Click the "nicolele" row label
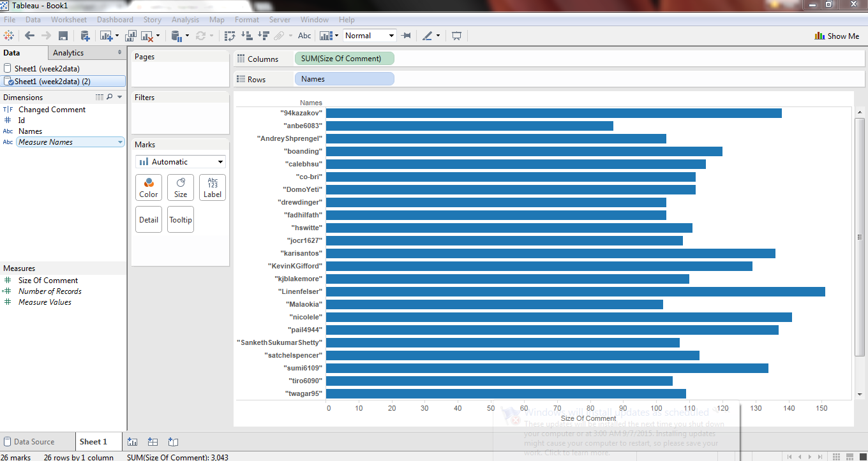 (305, 317)
